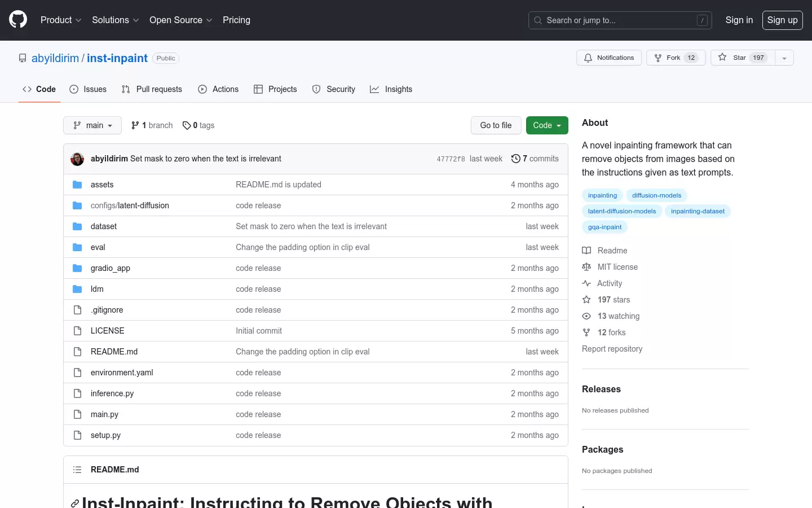Click the setup.py file icon
The height and width of the screenshot is (508, 812).
tap(77, 435)
